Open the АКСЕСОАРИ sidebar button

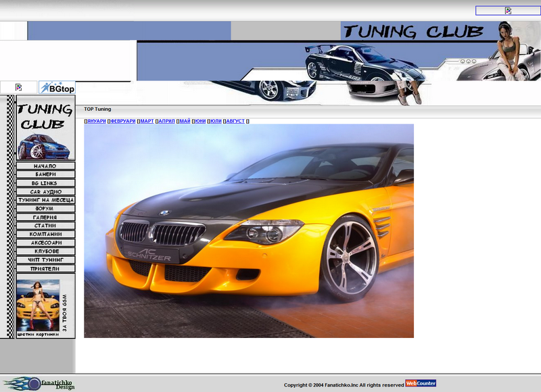[45, 243]
